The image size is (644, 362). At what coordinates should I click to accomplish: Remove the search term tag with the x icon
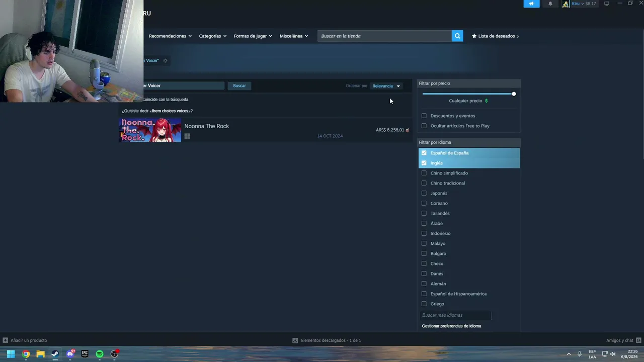[165, 60]
